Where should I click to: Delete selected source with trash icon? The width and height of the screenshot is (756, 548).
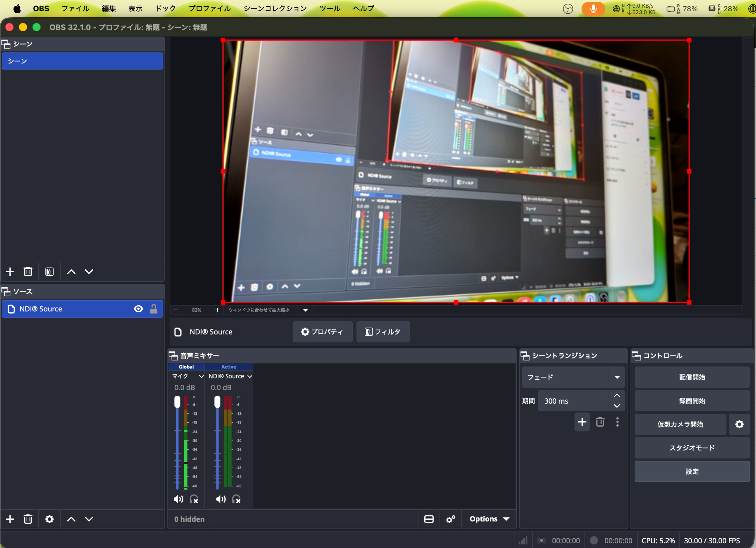click(x=28, y=519)
